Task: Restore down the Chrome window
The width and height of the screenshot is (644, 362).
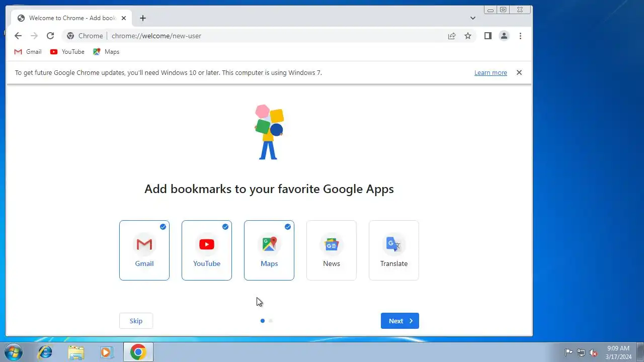Action: pyautogui.click(x=503, y=10)
